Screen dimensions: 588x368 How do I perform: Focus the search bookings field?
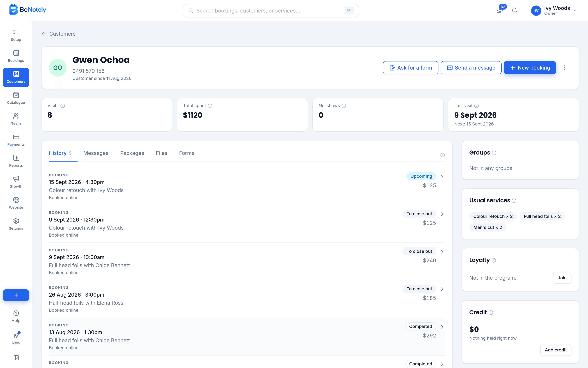271,10
